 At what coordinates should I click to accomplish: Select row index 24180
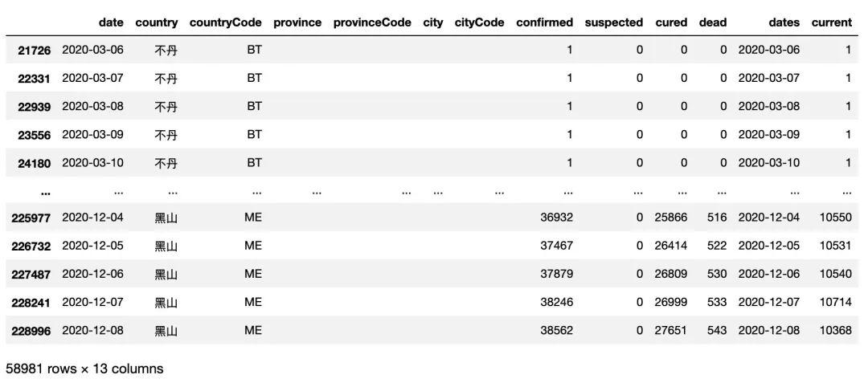click(x=34, y=164)
